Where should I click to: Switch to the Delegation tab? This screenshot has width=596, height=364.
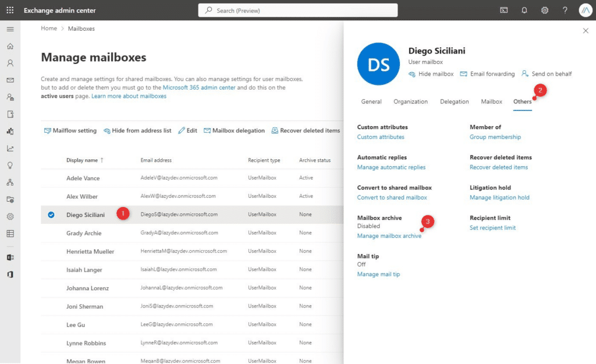[454, 102]
